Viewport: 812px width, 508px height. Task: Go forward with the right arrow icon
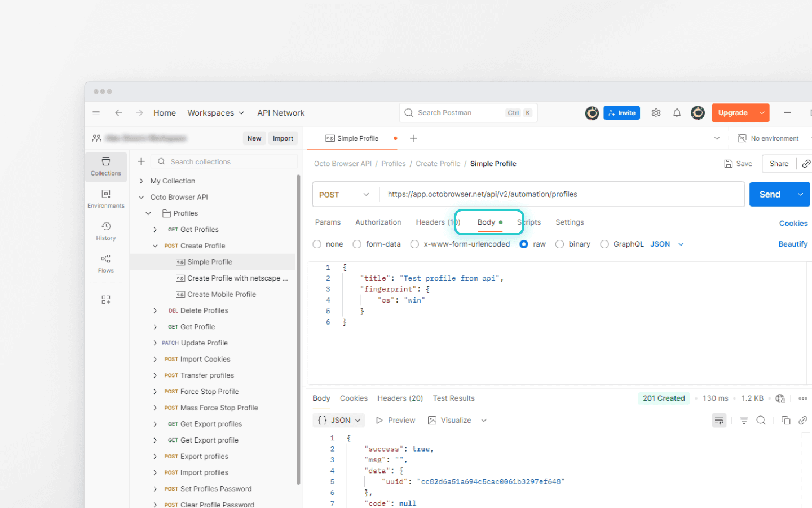tap(139, 113)
